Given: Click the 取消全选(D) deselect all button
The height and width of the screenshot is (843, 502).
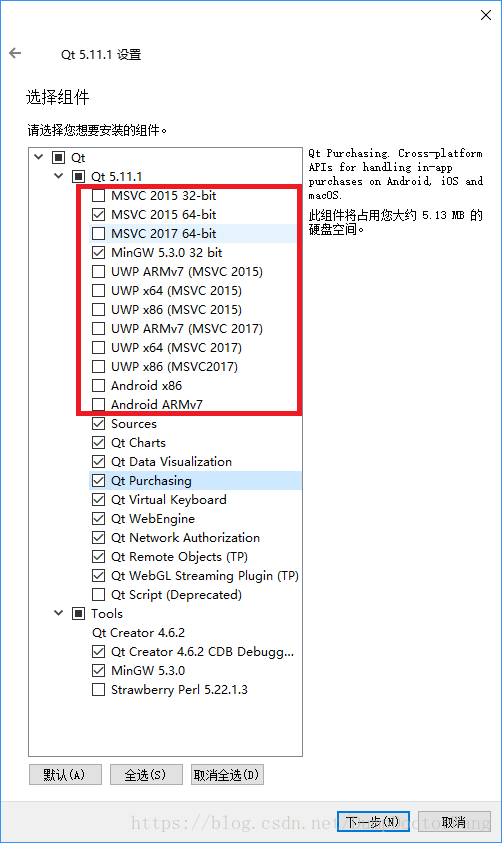Looking at the screenshot, I should click(x=227, y=775).
